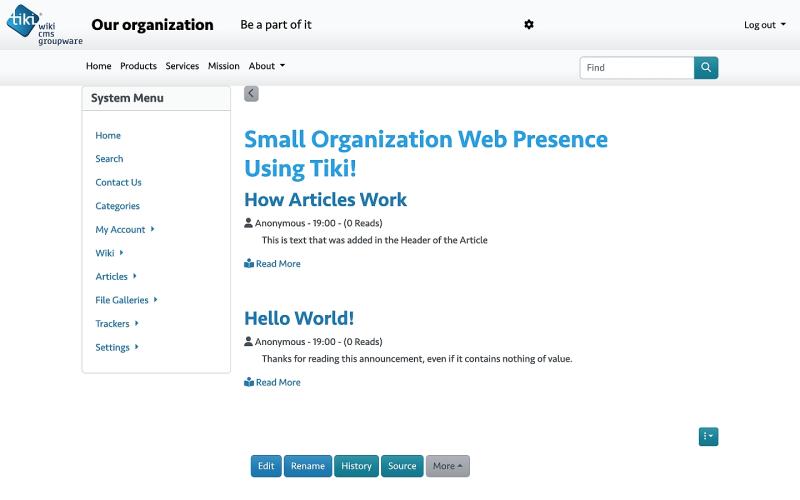Open the gear quick administration icon

pyautogui.click(x=529, y=24)
